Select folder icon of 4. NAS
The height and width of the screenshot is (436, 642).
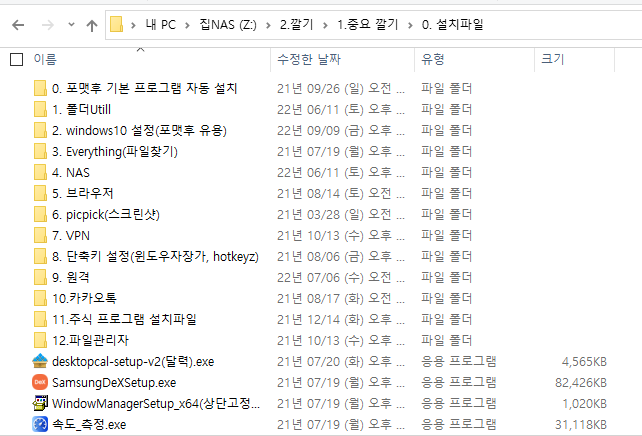pos(40,172)
